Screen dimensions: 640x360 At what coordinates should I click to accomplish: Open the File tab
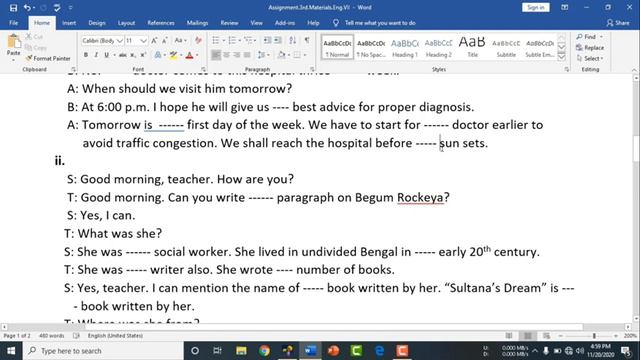pos(13,23)
